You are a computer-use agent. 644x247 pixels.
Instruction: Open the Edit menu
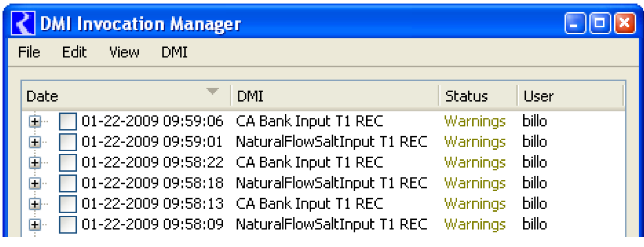coord(74,52)
